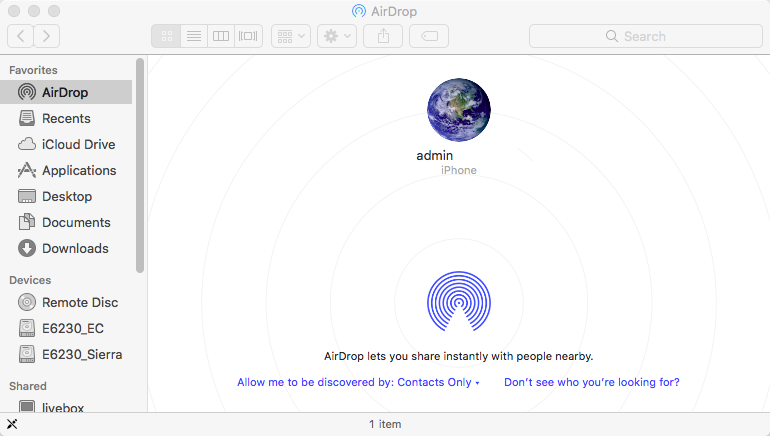Select Remote Disc under Devices

pyautogui.click(x=79, y=302)
